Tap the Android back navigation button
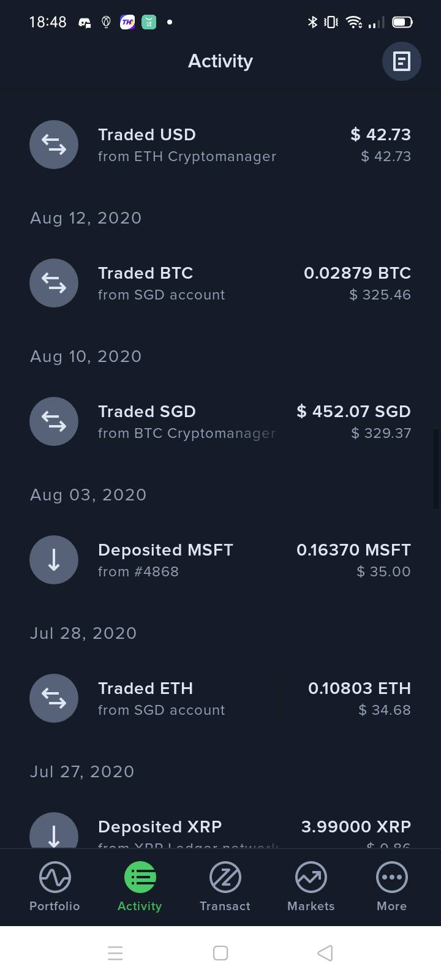Viewport: 441px width, 980px height. 325,953
